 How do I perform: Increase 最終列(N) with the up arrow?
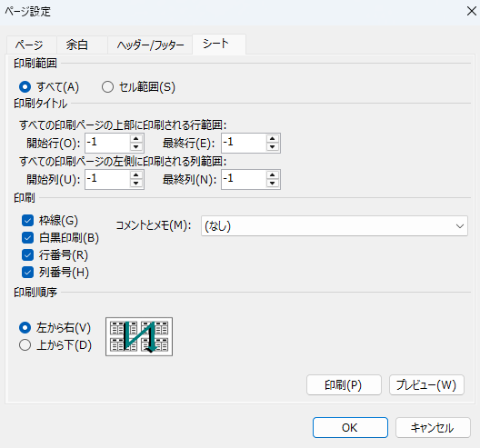pyautogui.click(x=273, y=175)
